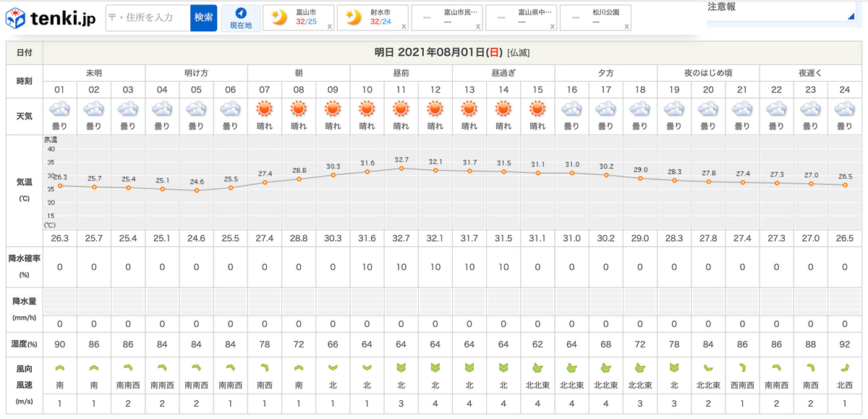Expand the 注意報 panel triangle
The image size is (868, 419).
click(x=851, y=15)
